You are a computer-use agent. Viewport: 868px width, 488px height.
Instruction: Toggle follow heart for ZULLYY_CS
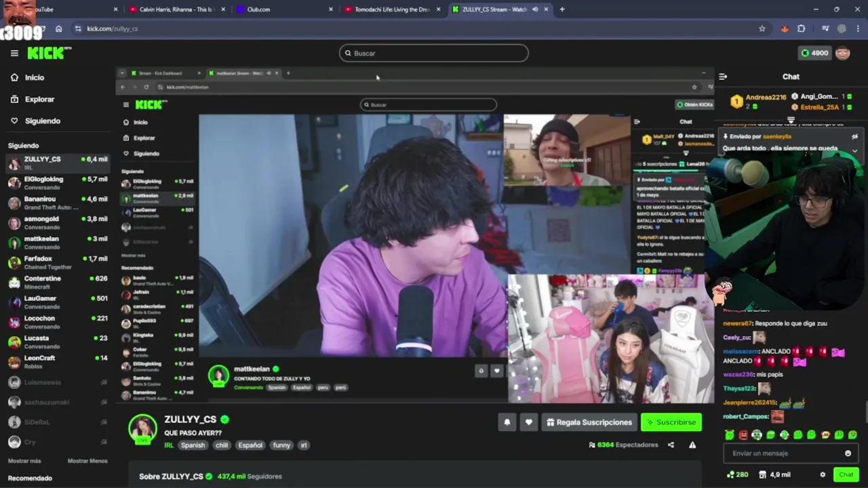528,422
